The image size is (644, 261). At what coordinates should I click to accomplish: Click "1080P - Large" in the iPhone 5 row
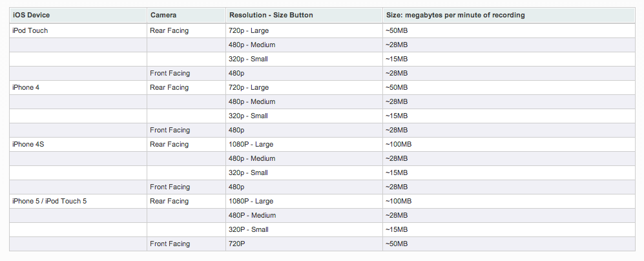point(251,201)
